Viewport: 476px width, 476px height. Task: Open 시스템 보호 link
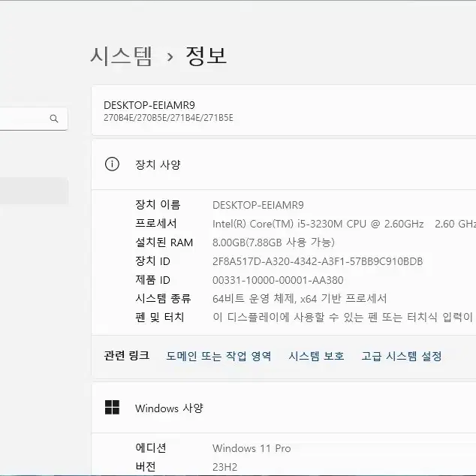click(316, 356)
